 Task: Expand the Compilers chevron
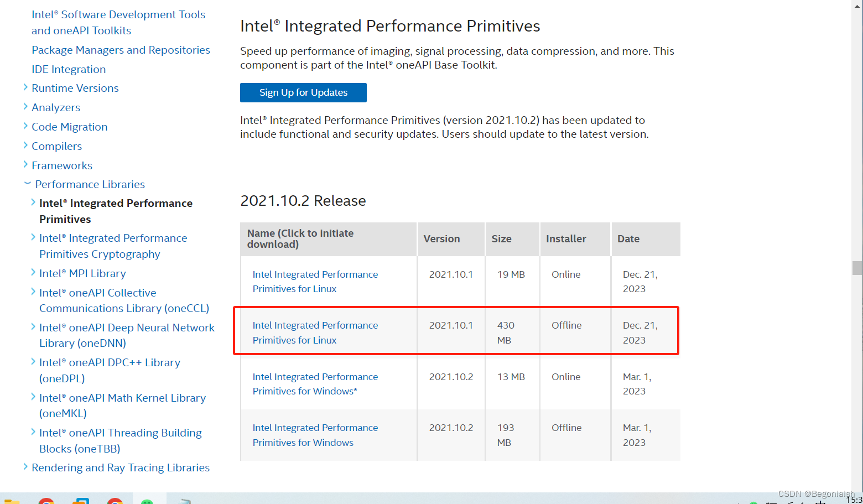25,146
